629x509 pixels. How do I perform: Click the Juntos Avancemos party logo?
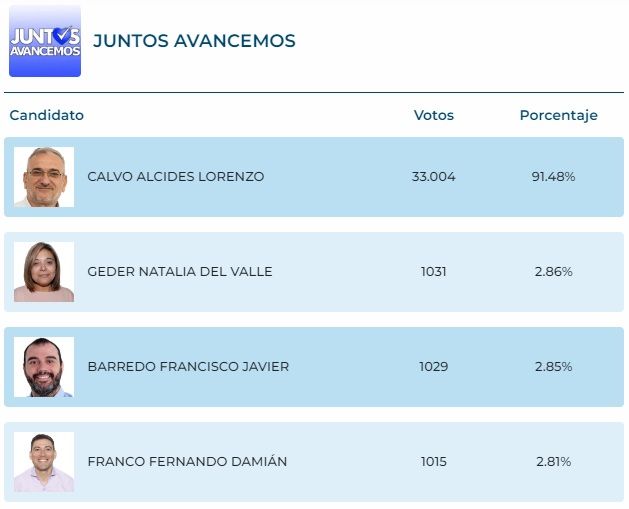click(x=45, y=41)
